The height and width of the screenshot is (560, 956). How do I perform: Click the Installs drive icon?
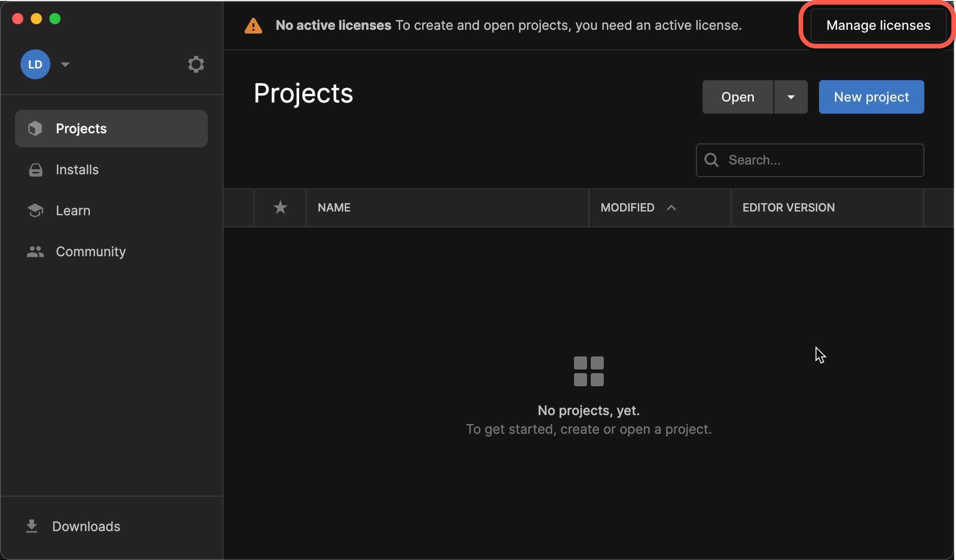click(35, 170)
